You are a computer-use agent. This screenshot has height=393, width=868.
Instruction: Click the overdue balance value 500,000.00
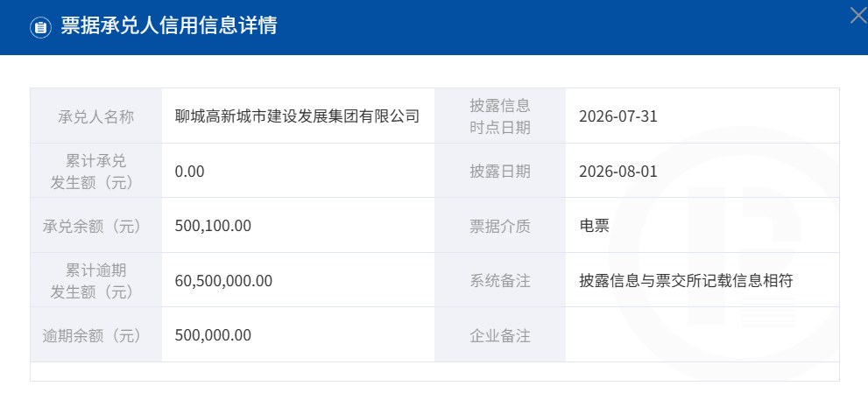point(213,335)
